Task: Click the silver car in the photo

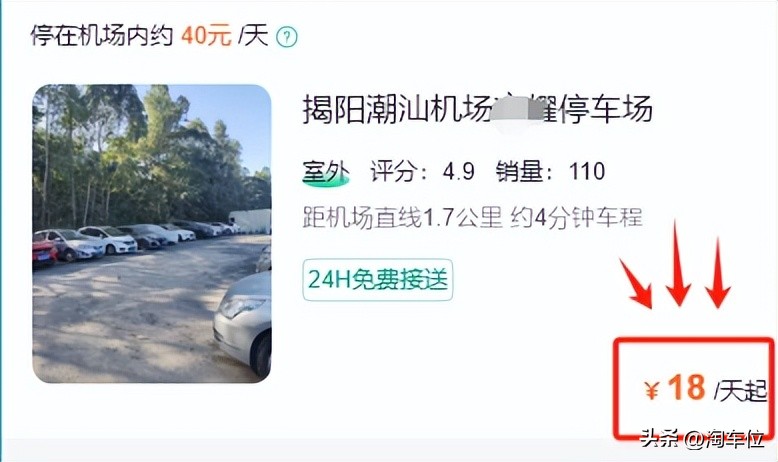Action: (243, 326)
